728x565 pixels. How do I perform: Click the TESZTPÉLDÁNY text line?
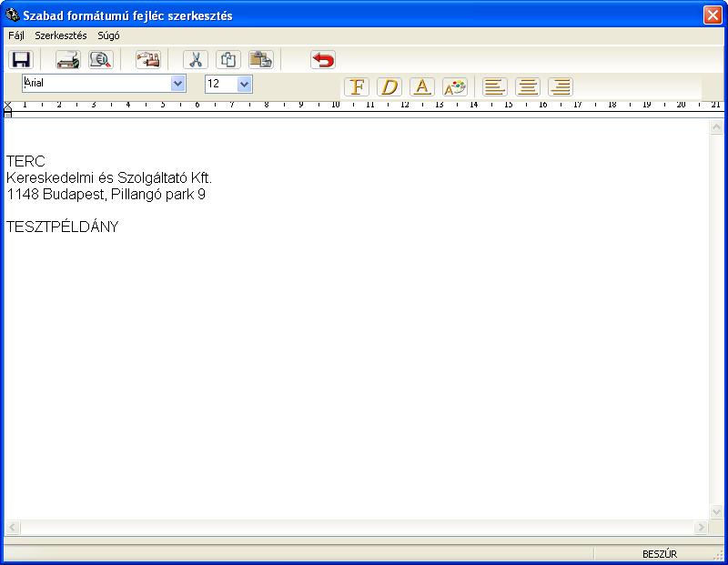coord(62,227)
